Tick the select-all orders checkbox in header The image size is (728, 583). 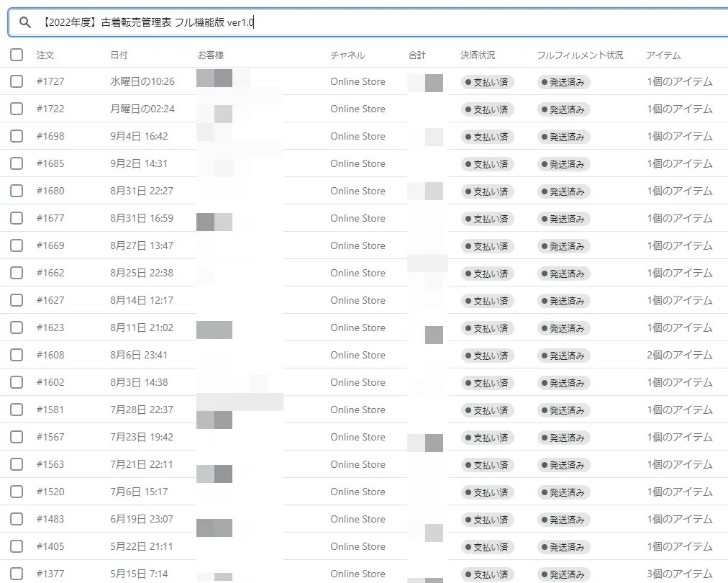pos(17,55)
